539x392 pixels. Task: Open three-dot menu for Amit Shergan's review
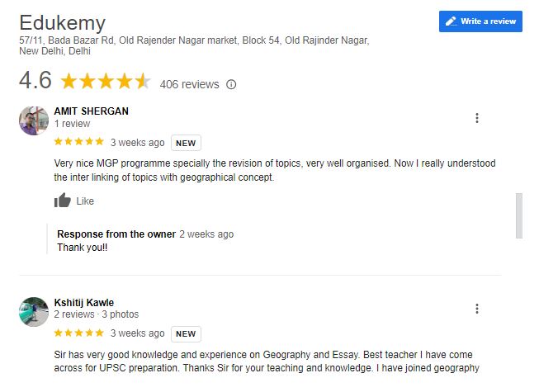pos(477,118)
